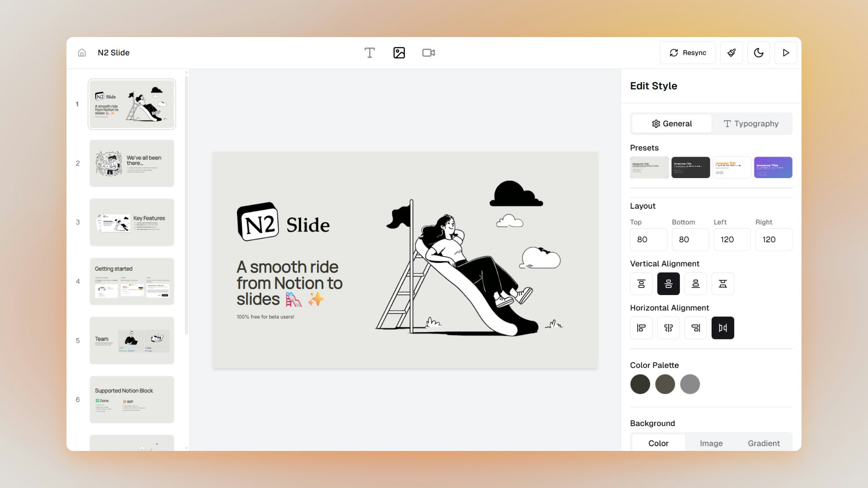The width and height of the screenshot is (868, 488).
Task: Click the Resync button
Action: tap(688, 52)
